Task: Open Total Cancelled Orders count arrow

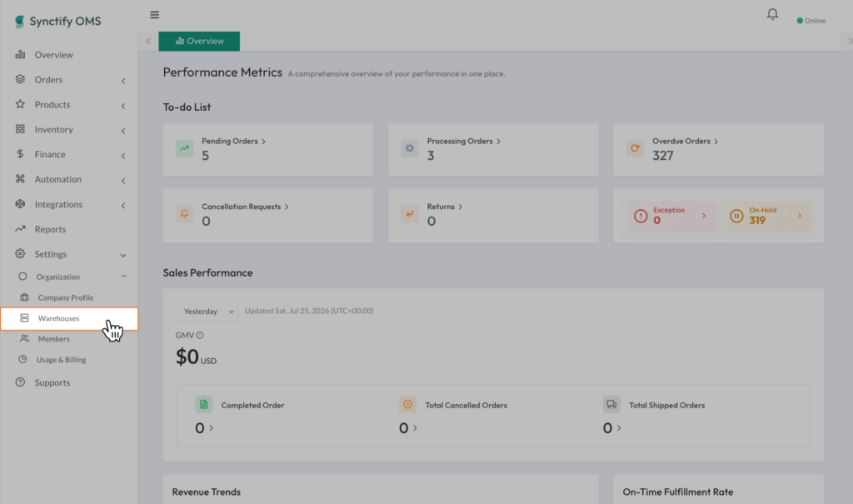Action: tap(415, 428)
